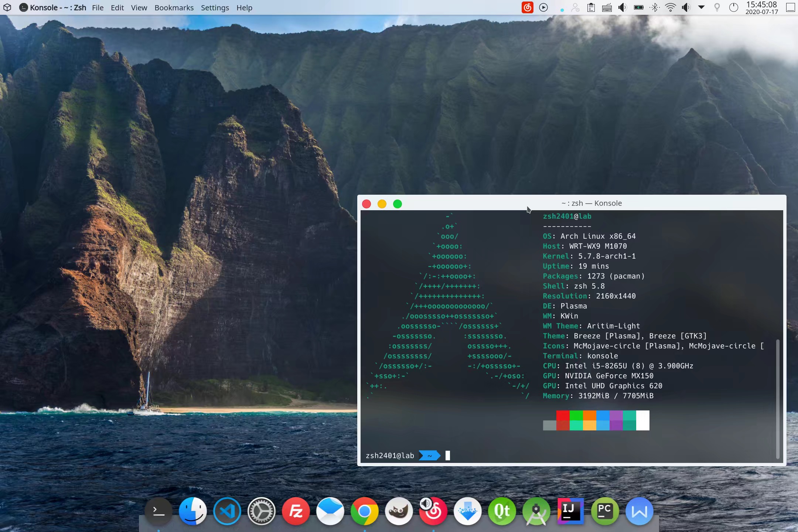Toggle Wi-Fi network applet in tray

coord(670,7)
